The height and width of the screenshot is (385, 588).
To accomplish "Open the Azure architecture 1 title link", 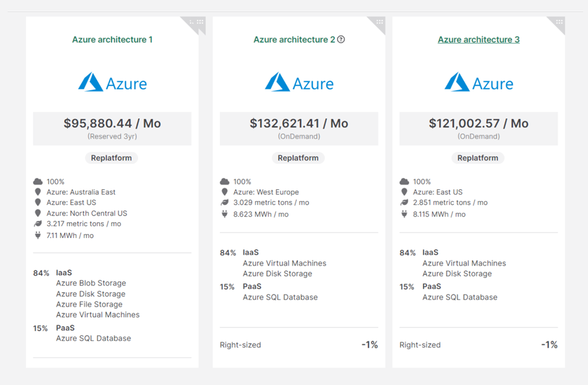I will tap(112, 39).
